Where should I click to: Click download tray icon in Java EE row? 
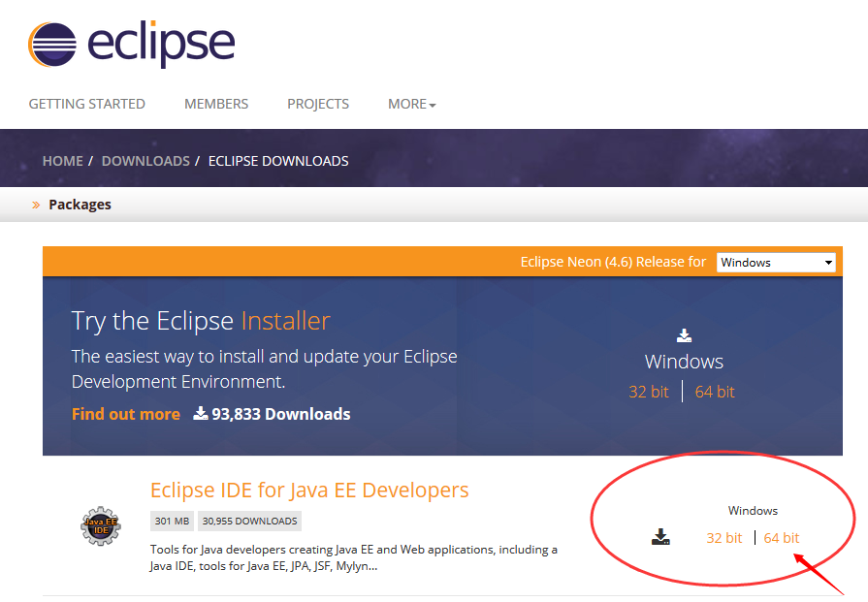[x=660, y=537]
